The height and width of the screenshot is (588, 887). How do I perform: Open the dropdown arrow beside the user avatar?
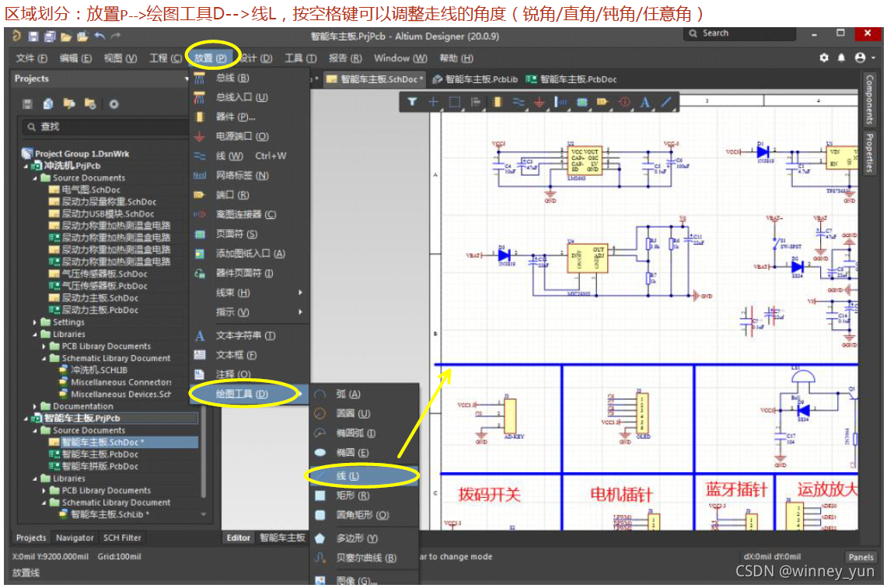(874, 57)
